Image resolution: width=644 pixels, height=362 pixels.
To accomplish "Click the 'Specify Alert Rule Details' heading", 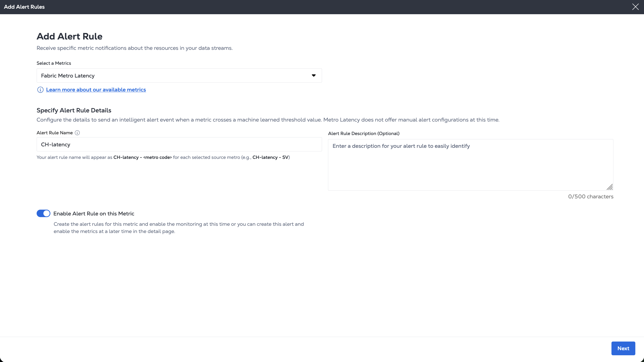I will (74, 110).
